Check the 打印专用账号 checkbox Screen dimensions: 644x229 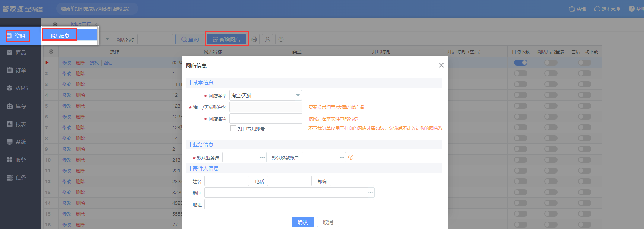233,128
